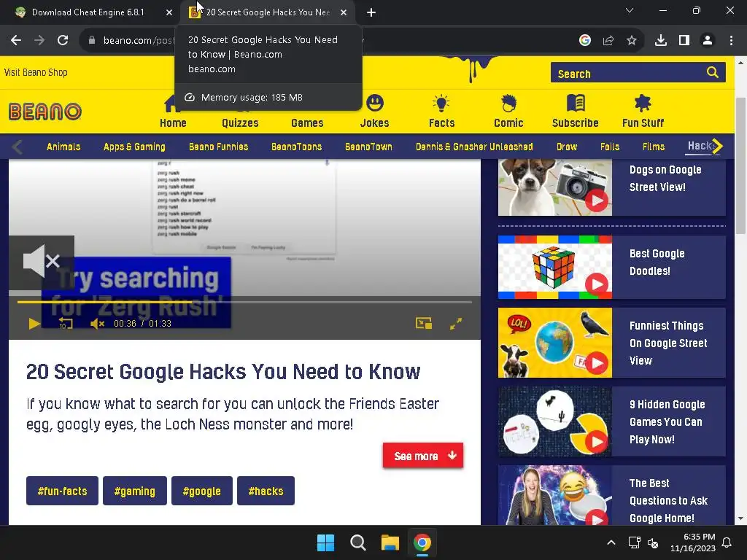Image resolution: width=747 pixels, height=560 pixels.
Task: Enable picture-in-picture mode on video
Action: (424, 324)
